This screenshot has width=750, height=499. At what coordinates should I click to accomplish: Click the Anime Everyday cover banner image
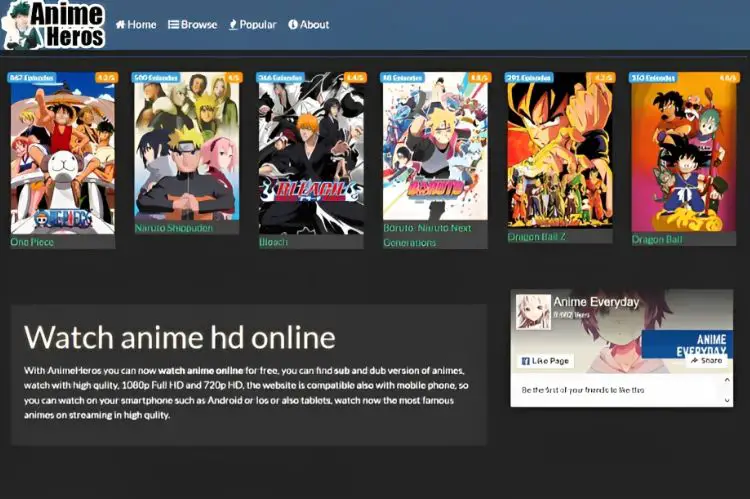point(621,332)
